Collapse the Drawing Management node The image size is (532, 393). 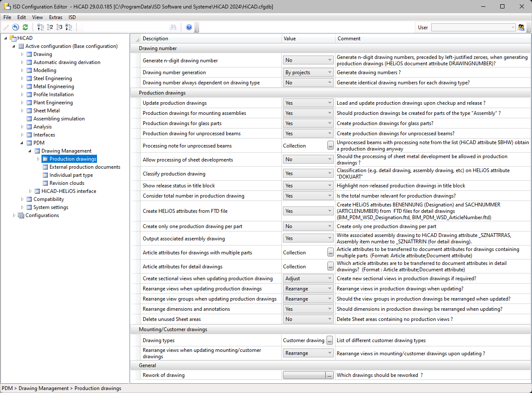(30, 151)
